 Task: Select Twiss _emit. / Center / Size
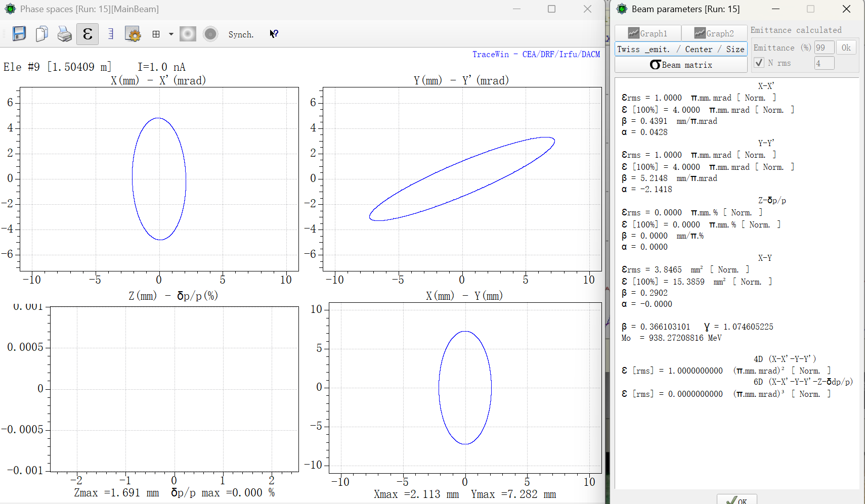680,49
